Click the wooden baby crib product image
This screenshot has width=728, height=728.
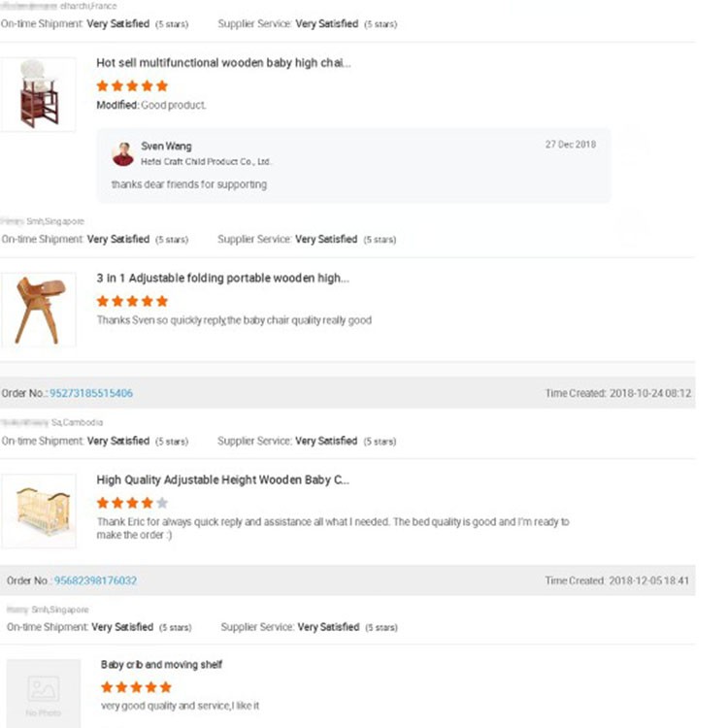pyautogui.click(x=39, y=511)
